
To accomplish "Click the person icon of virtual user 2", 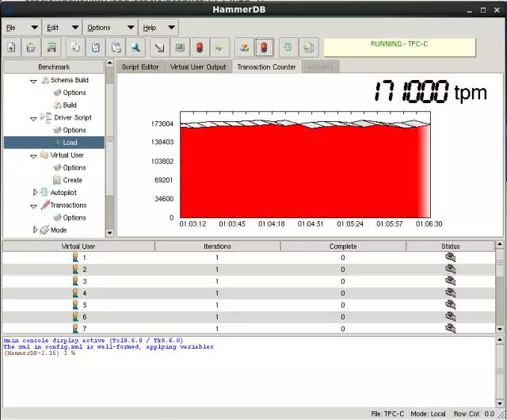I will pyautogui.click(x=75, y=269).
